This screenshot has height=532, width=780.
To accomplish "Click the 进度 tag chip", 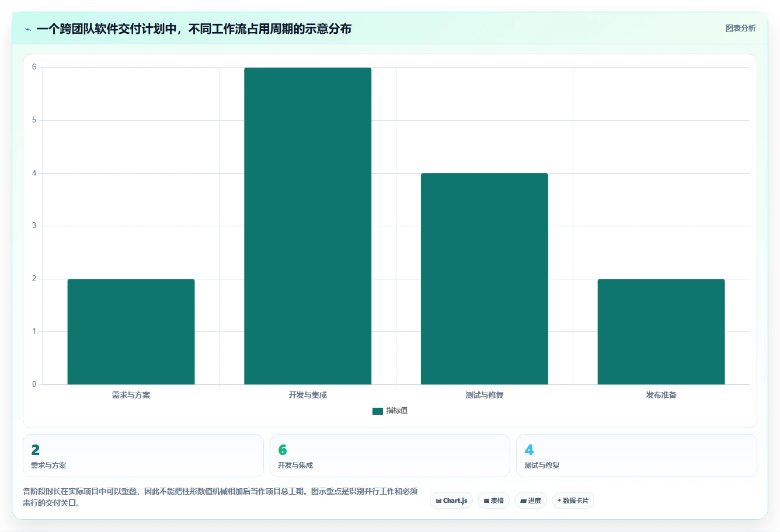I will click(x=531, y=501).
